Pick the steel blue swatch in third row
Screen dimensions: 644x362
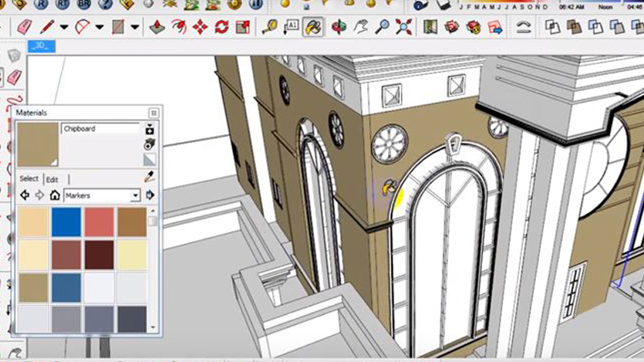(66, 288)
